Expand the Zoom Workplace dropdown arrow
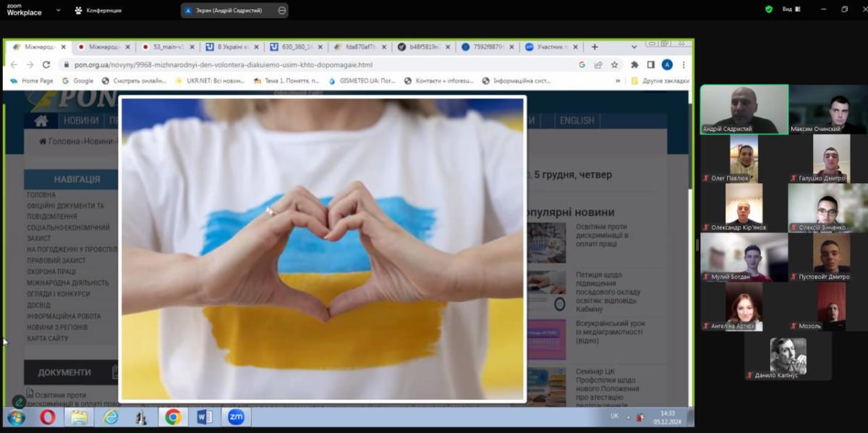The width and height of the screenshot is (868, 433). (x=59, y=11)
